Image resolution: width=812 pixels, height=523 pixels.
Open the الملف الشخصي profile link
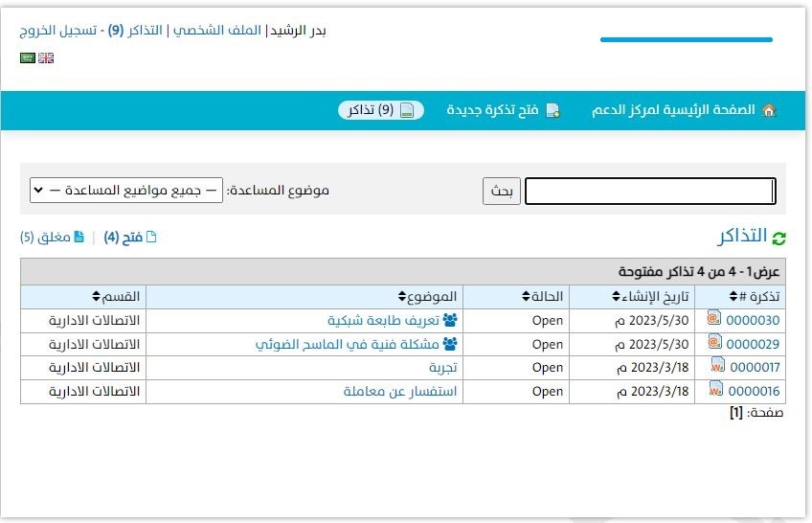click(217, 31)
